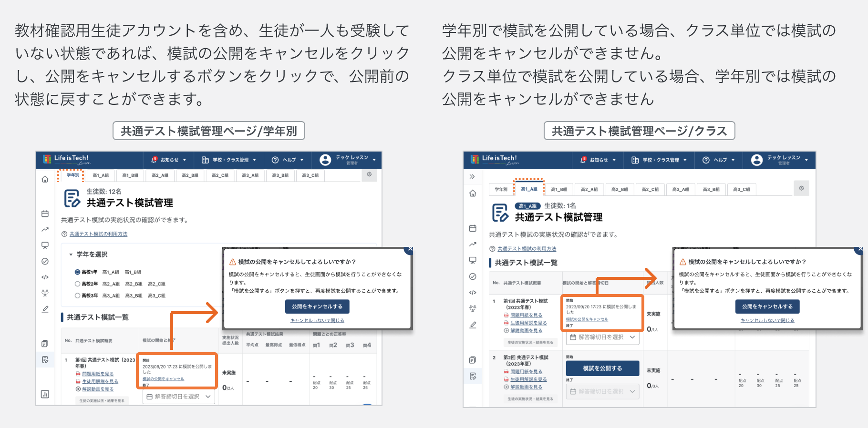This screenshot has width=868, height=428.
Task: Click the settings gear in left screenshot tab row
Action: 369,174
